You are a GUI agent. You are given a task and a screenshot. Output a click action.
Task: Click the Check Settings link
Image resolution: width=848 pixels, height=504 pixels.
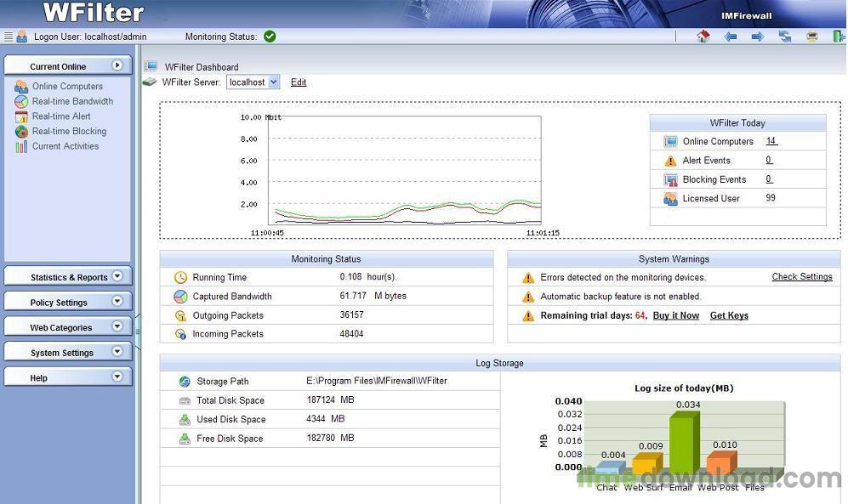click(802, 276)
